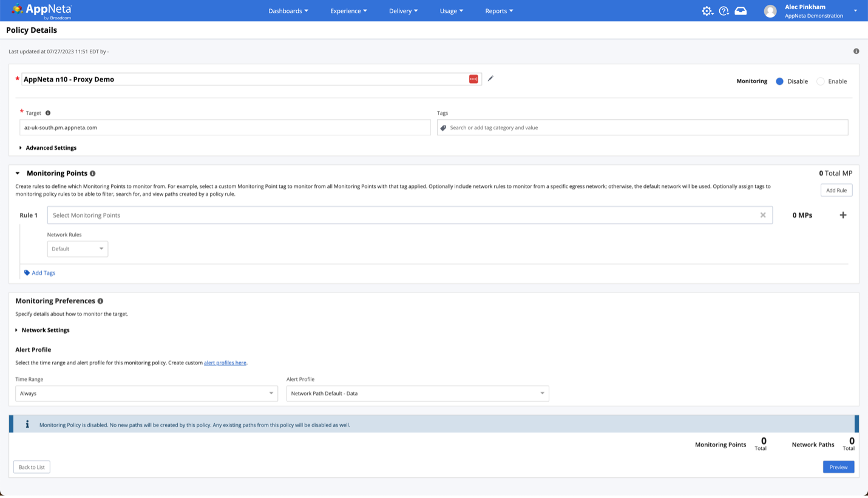Open the help question mark icon

coord(724,11)
